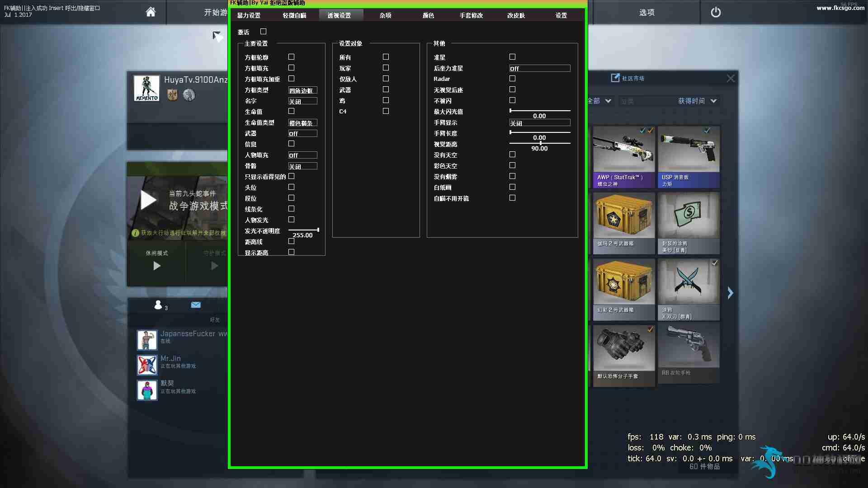The width and height of the screenshot is (868, 488).
Task: Open 选项 in the top bar
Action: (647, 12)
